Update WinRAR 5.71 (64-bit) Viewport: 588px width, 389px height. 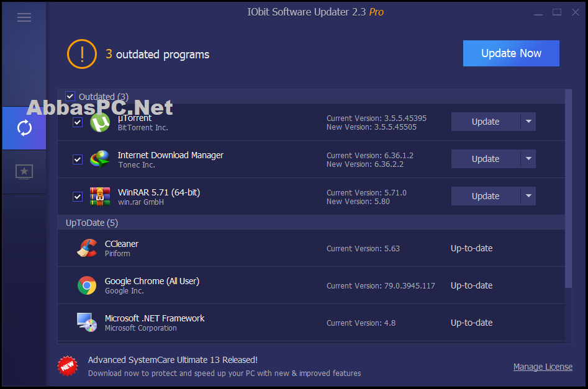[486, 195]
